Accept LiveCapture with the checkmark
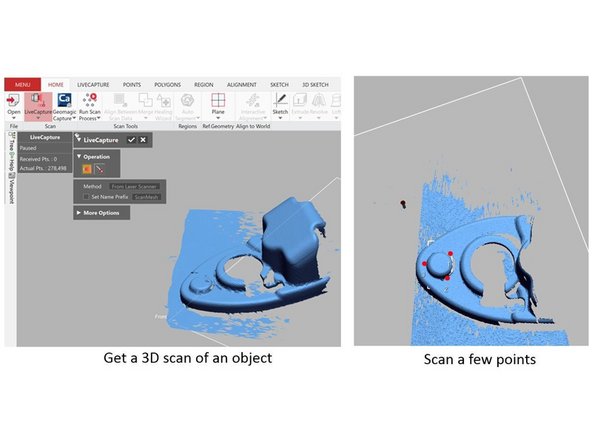This screenshot has height=444, width=592. pyautogui.click(x=131, y=140)
